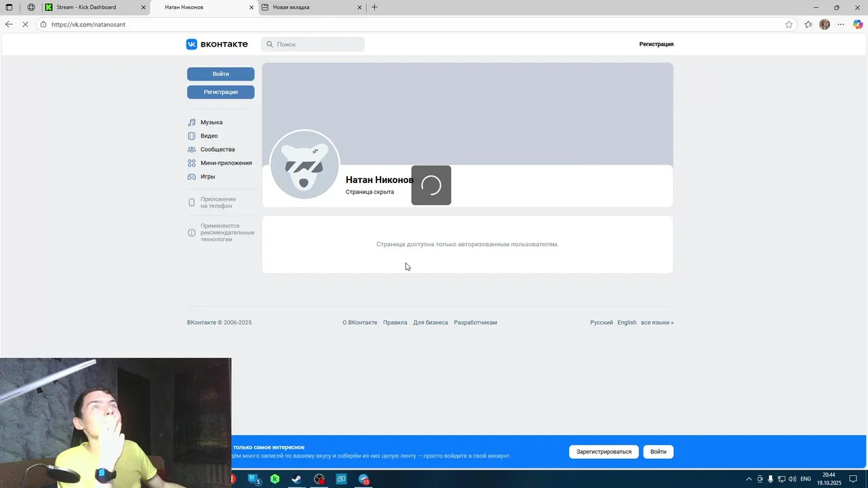Open taskbar app with badge 5
This screenshot has width=868, height=488.
(x=254, y=479)
